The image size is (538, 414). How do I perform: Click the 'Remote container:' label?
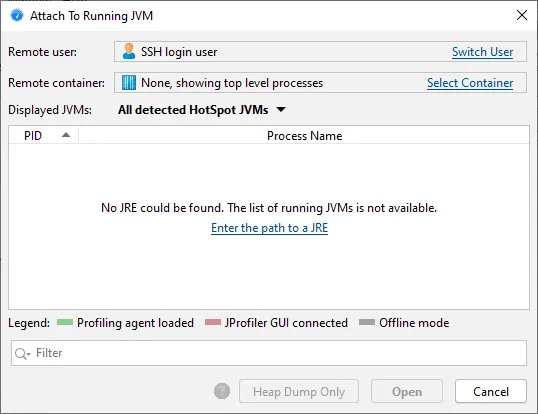point(57,83)
